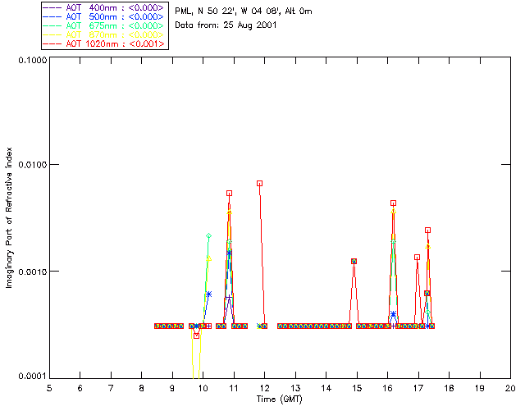525x420 pixels.
Task: Click the AOT 1020nm legend entry
Action: 104,43
